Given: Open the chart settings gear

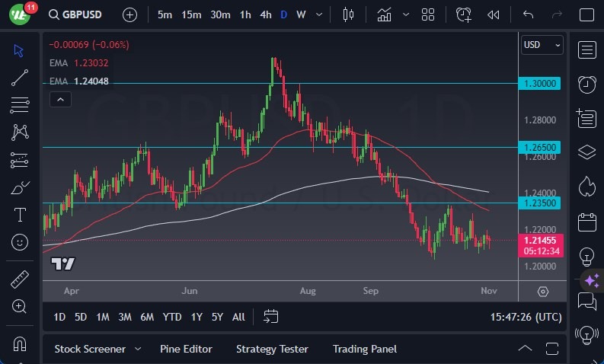Looking at the screenshot, I should [x=542, y=292].
